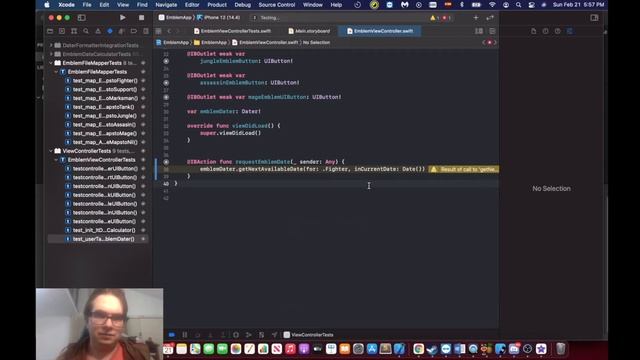640x360 pixels.
Task: Open the Report navigator icon
Action: [146, 31]
